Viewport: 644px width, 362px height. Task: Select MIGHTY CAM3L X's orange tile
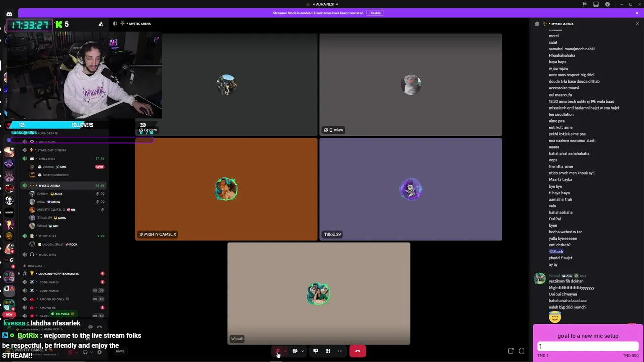(226, 189)
